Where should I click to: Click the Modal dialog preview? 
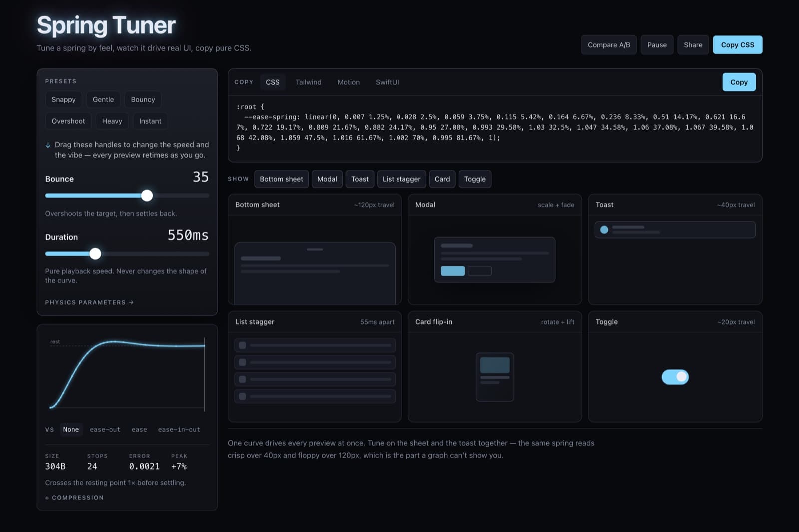pyautogui.click(x=495, y=260)
